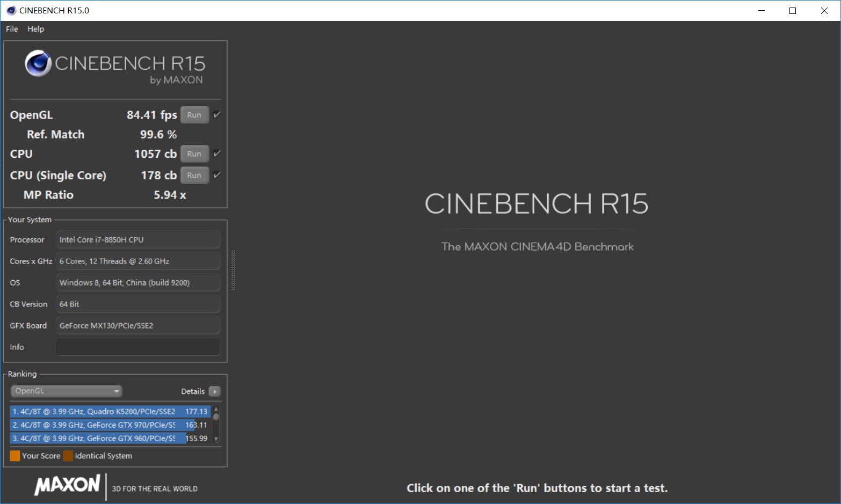Click the Cinebench title bar app icon
The image size is (841, 504).
tap(11, 10)
